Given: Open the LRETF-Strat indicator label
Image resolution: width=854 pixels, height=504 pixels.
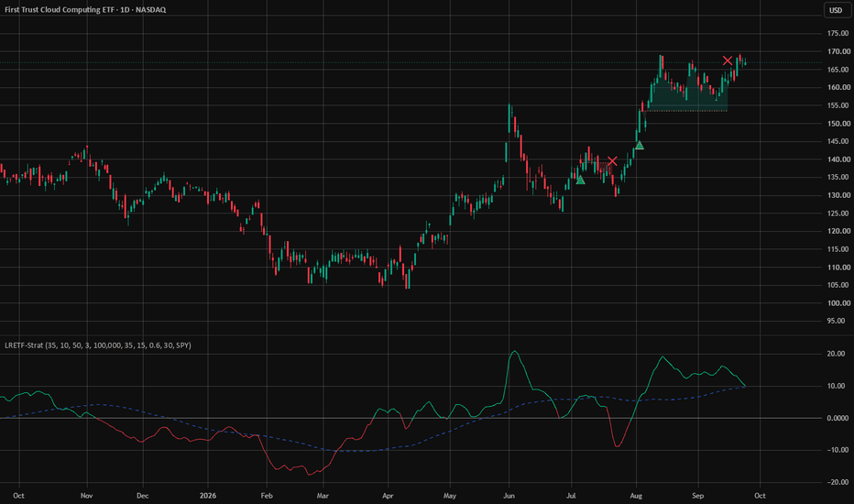Looking at the screenshot, I should coord(98,345).
